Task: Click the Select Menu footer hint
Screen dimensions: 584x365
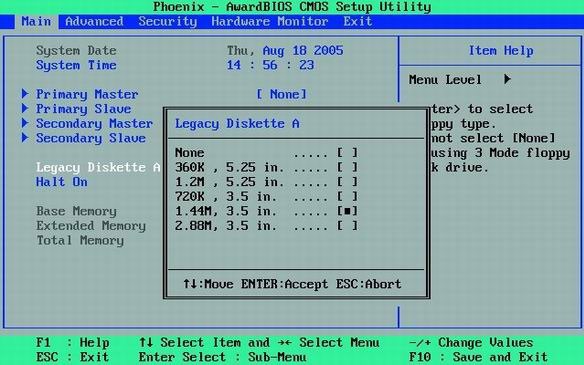Action: pos(328,342)
